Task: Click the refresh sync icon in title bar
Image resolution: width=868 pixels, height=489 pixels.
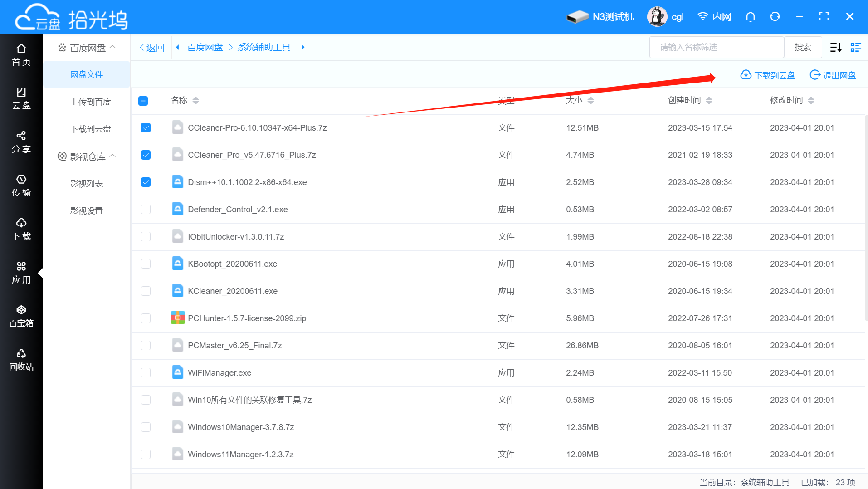Action: pyautogui.click(x=775, y=17)
